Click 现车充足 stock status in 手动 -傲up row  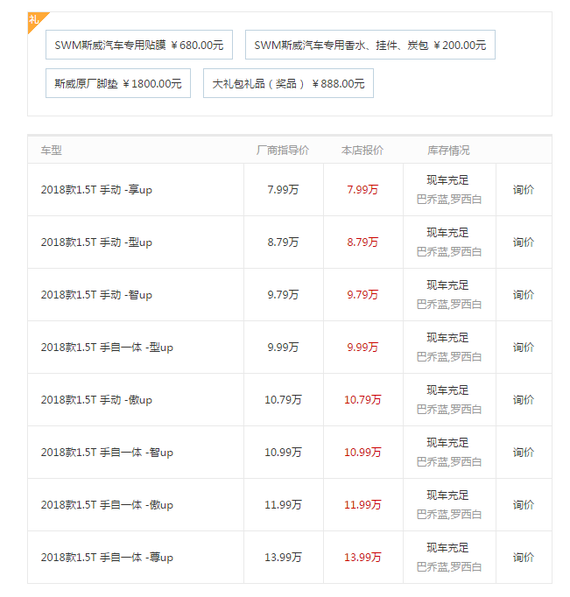pyautogui.click(x=448, y=390)
